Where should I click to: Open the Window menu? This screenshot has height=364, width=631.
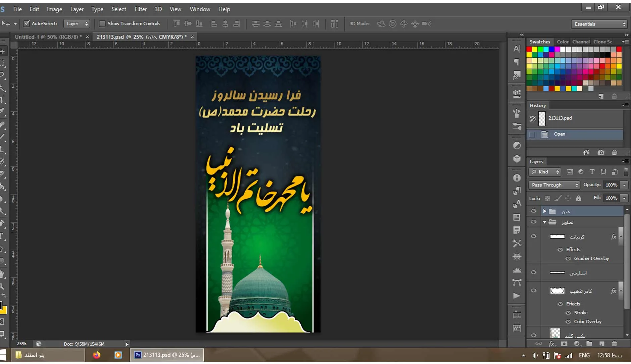200,9
